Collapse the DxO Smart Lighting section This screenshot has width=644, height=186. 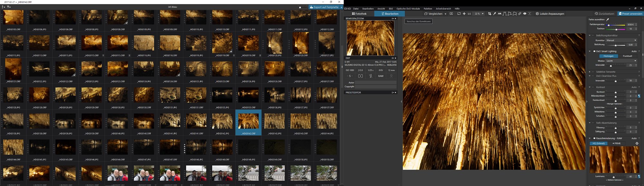(x=590, y=51)
